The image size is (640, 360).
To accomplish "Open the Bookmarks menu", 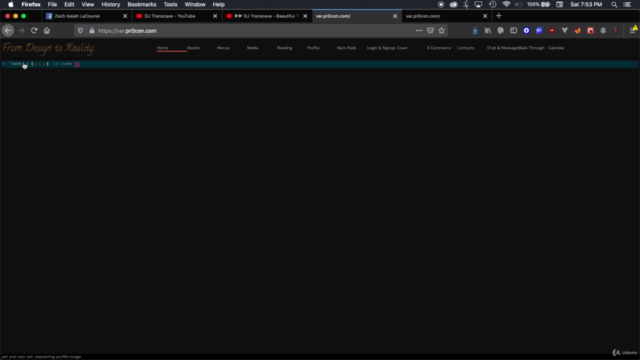I will (x=142, y=4).
